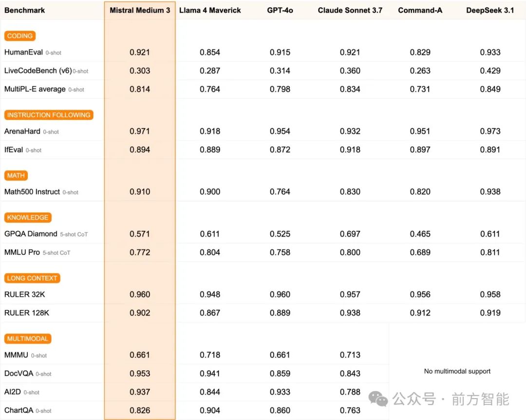526x420 pixels.
Task: Select the RULER 128K row label
Action: (26, 313)
